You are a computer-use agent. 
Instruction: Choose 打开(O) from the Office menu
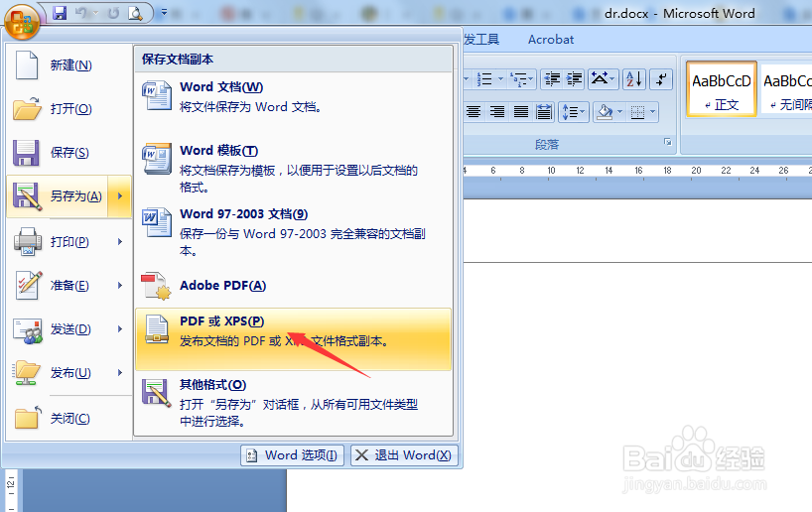69,109
